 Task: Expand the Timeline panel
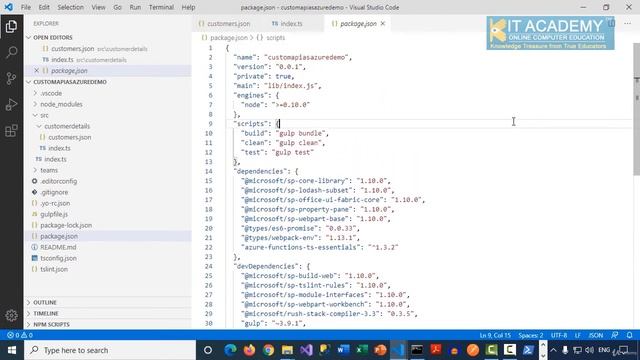(x=108, y=313)
